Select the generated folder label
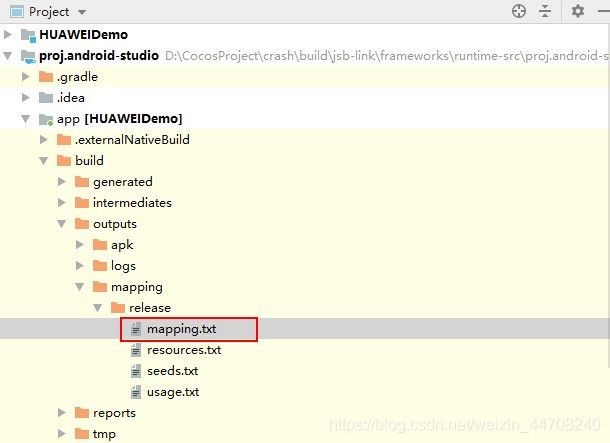The width and height of the screenshot is (610, 443). point(123,182)
